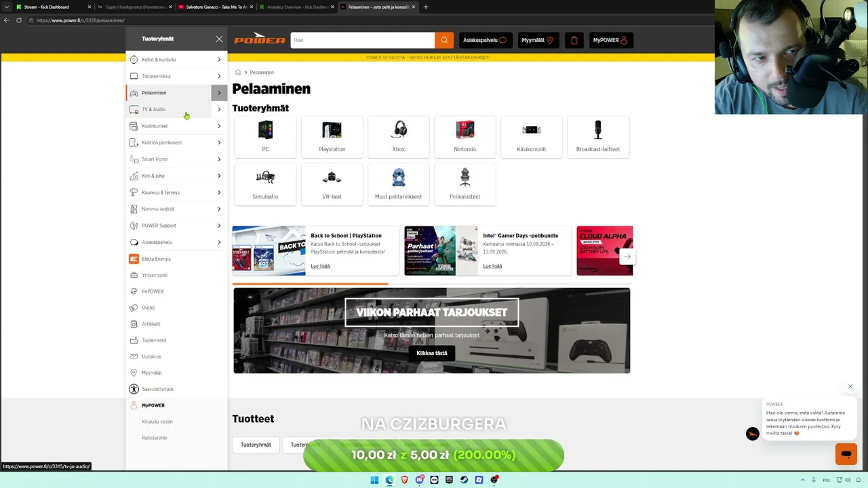Click Lue lisää under Back to School
This screenshot has height=488, width=868.
click(x=320, y=266)
